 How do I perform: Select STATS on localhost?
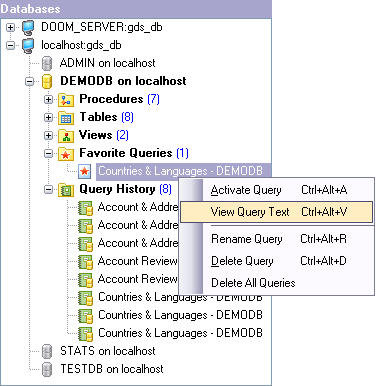click(108, 351)
